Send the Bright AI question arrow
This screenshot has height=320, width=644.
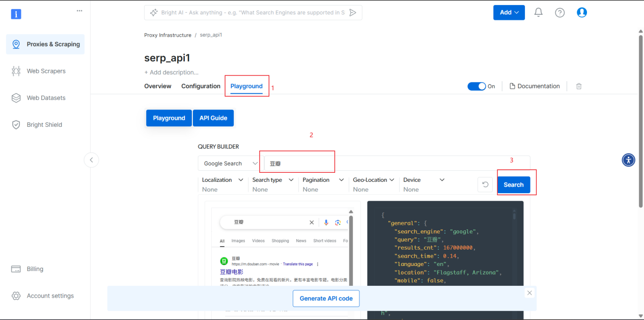(x=353, y=13)
